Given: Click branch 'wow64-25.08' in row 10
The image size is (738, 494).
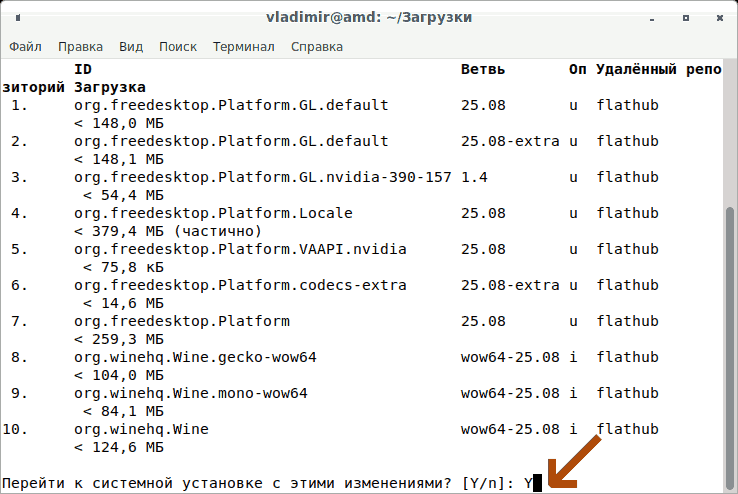Looking at the screenshot, I should (x=510, y=430).
